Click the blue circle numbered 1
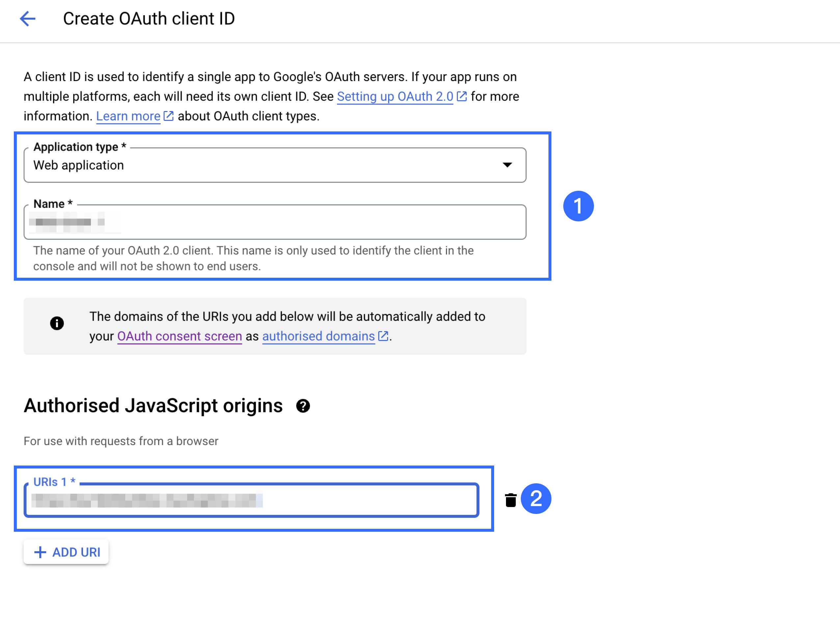Viewport: 840px width, 623px height. pos(578,206)
